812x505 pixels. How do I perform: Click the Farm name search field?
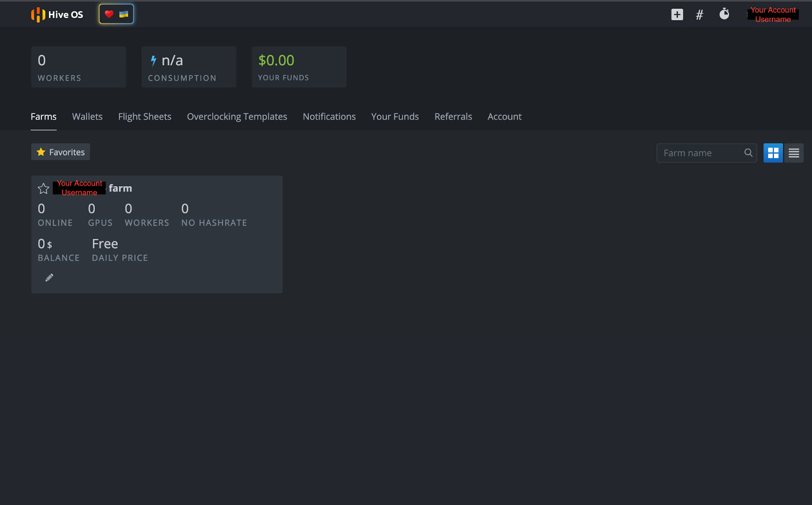pyautogui.click(x=706, y=153)
